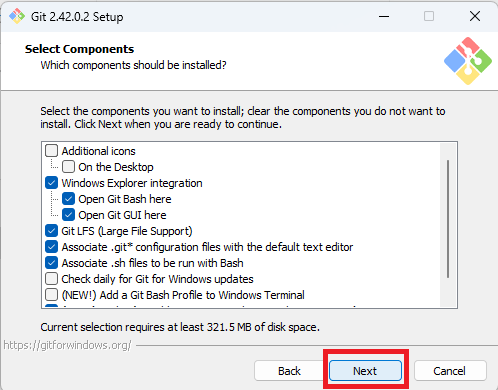Click the Git logo in the title bar
This screenshot has width=498, height=390.
coord(17,16)
